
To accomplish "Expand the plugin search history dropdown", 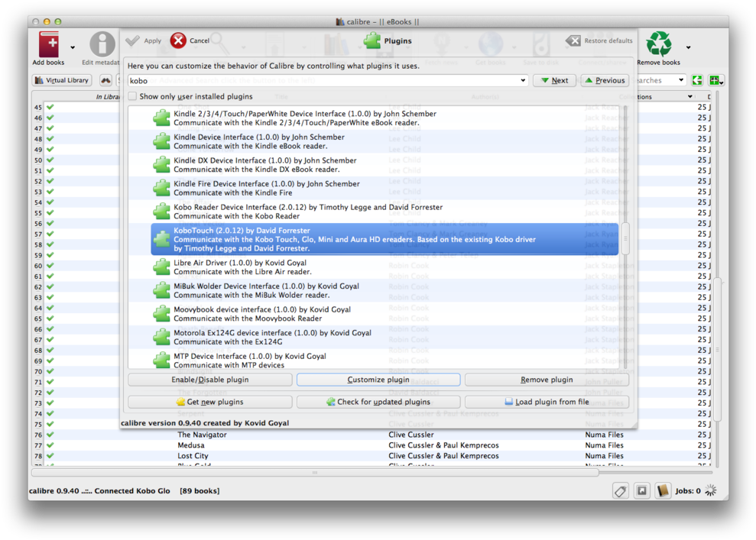I will (523, 80).
